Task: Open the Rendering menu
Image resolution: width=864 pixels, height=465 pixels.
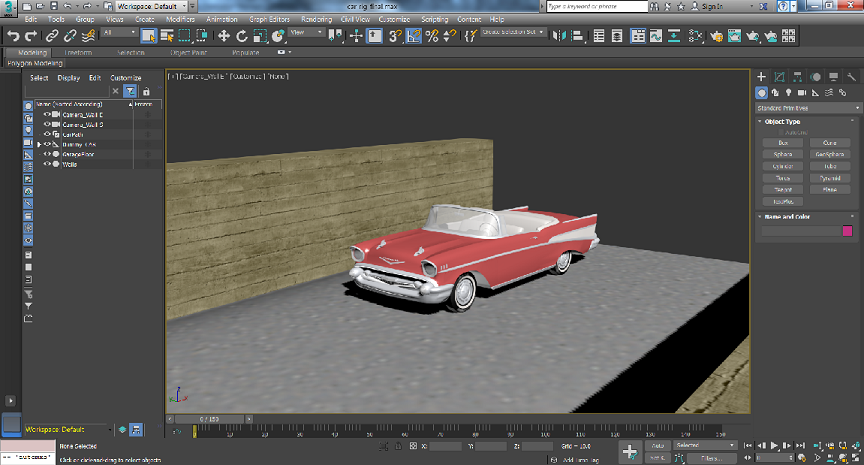Action: coord(316,19)
